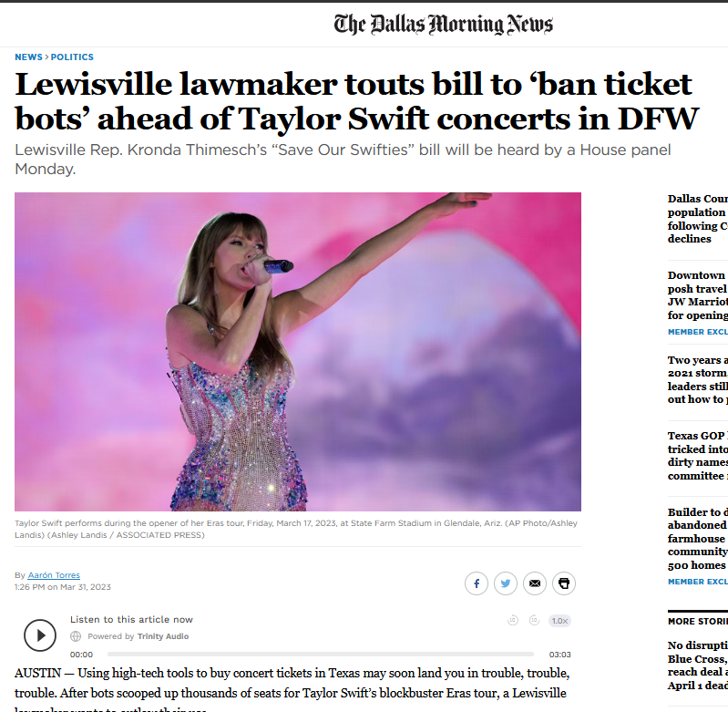This screenshot has width=728, height=712.
Task: Open author Aarón Torres profile
Action: click(x=54, y=575)
